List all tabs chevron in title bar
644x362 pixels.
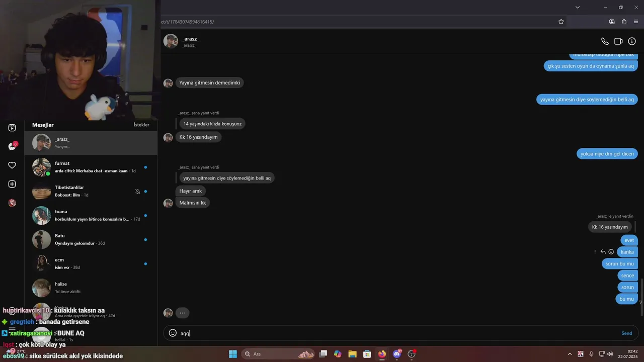pyautogui.click(x=578, y=7)
